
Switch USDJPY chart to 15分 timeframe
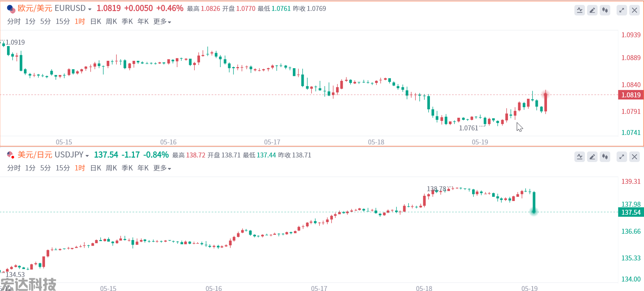tap(63, 168)
